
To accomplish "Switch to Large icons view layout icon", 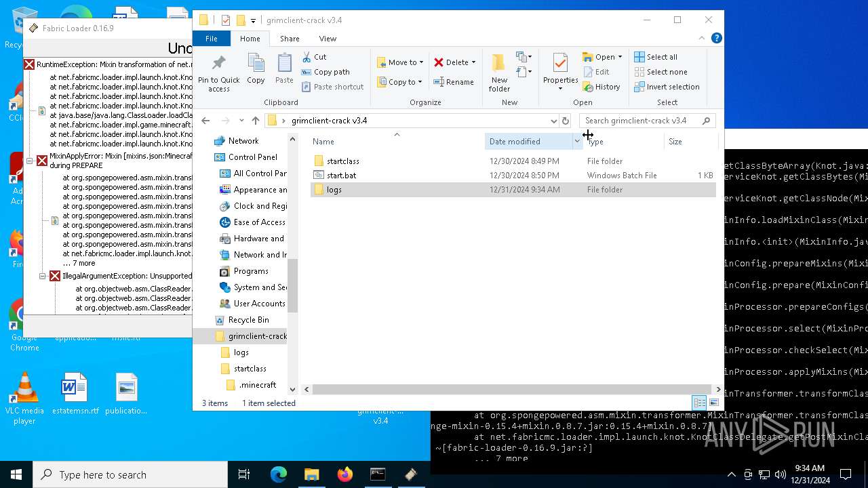I will (x=713, y=403).
